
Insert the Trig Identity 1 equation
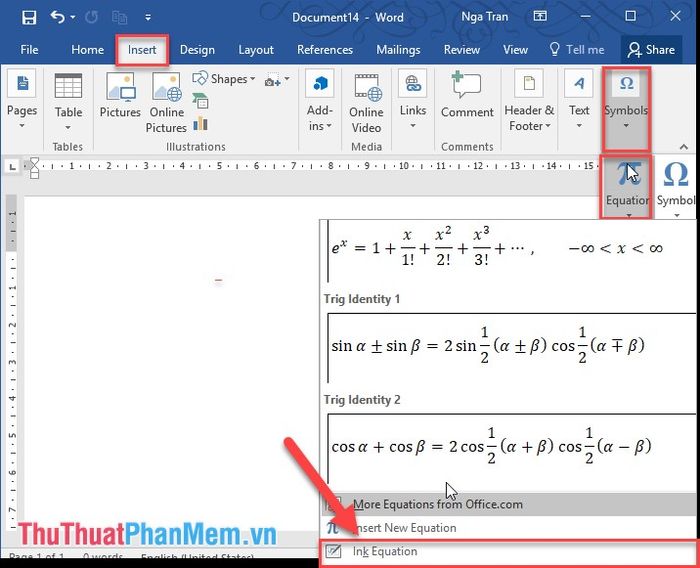512,347
